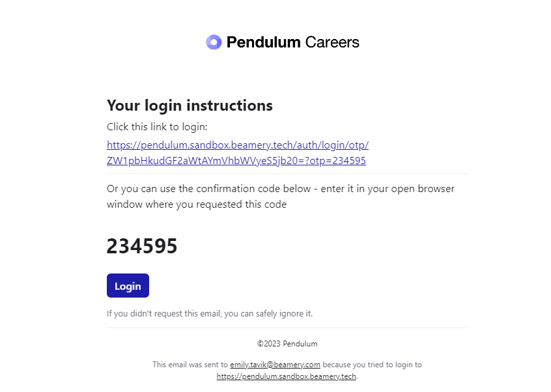Click the purple Pendulum circle logo icon
This screenshot has width=551, height=392.
pyautogui.click(x=214, y=42)
